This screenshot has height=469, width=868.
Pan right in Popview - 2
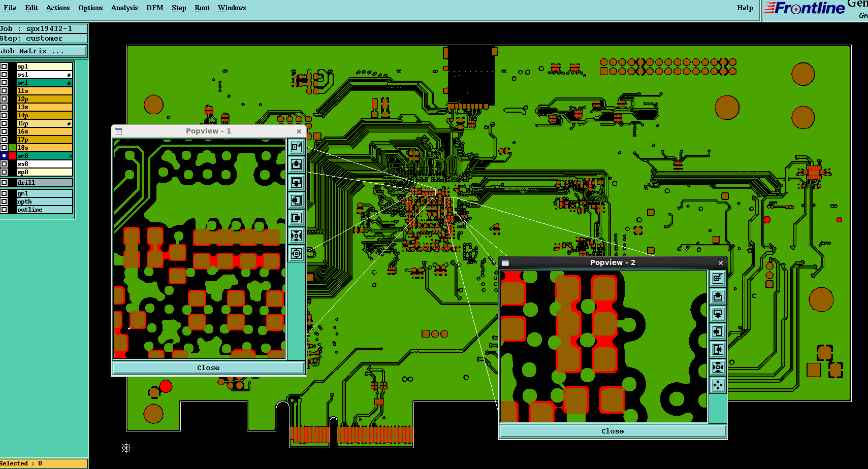coord(718,349)
